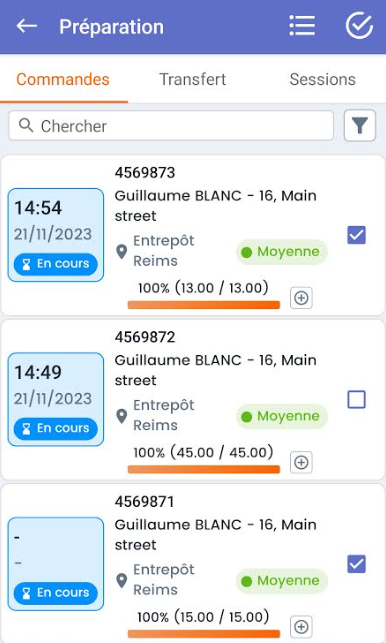The width and height of the screenshot is (386, 643).
Task: Tap plus icon on order 4569871
Action: [x=301, y=626]
